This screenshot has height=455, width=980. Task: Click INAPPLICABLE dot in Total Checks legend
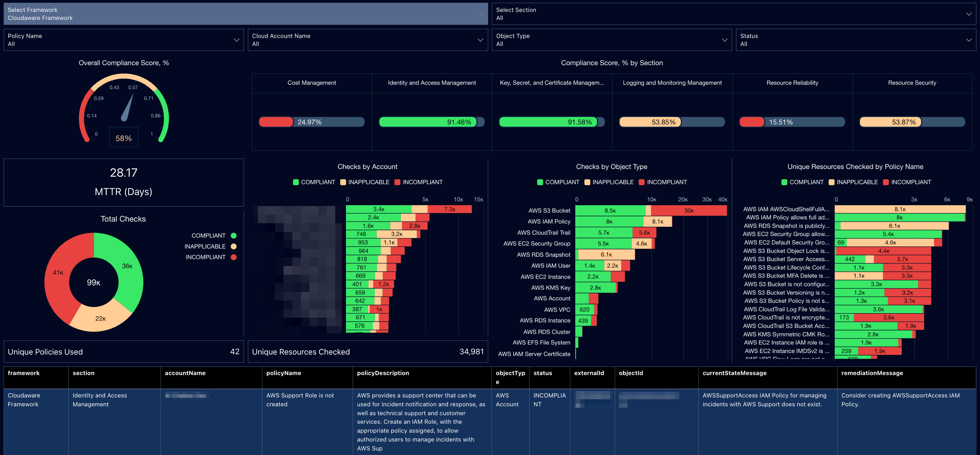coord(234,246)
